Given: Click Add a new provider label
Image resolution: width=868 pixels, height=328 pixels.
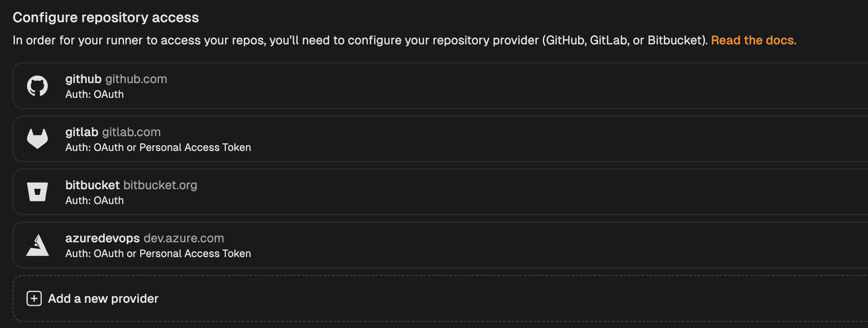Looking at the screenshot, I should click(103, 299).
